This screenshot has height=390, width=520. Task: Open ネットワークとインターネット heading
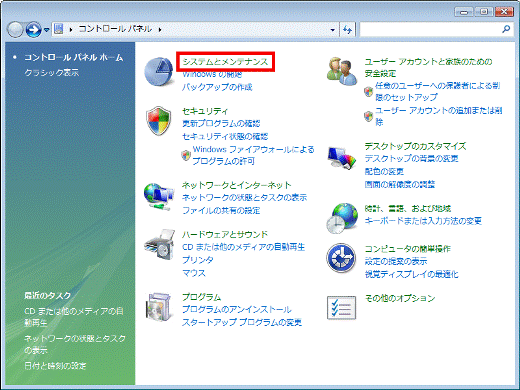[237, 185]
